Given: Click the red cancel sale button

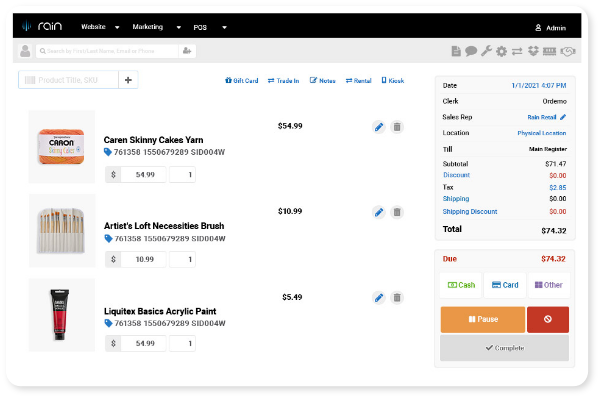Looking at the screenshot, I should tap(548, 319).
